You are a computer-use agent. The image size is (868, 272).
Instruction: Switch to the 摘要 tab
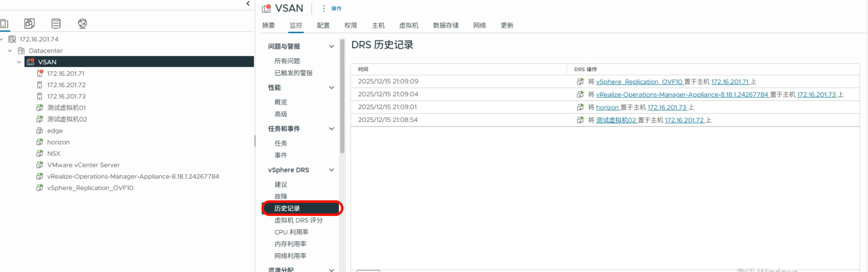coord(269,25)
